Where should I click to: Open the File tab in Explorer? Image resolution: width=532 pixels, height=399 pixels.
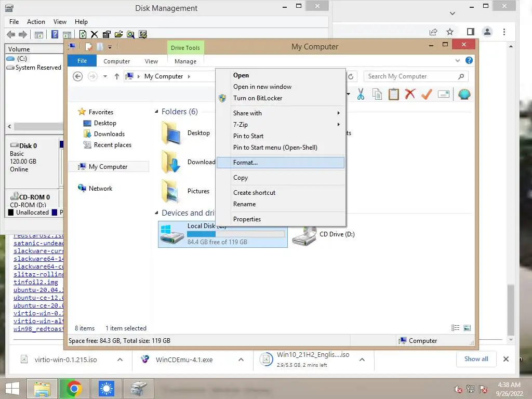pyautogui.click(x=82, y=61)
